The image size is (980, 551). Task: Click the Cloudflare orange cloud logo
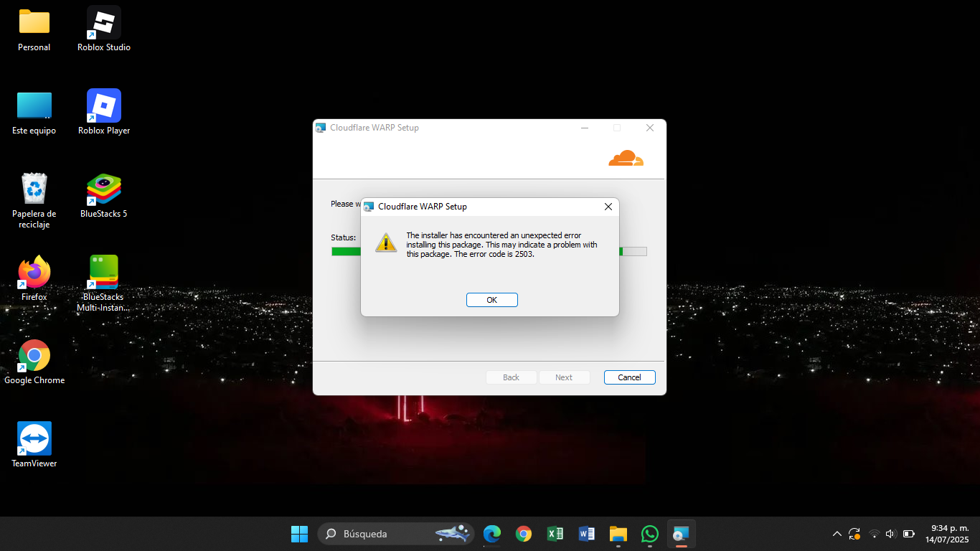(x=626, y=158)
